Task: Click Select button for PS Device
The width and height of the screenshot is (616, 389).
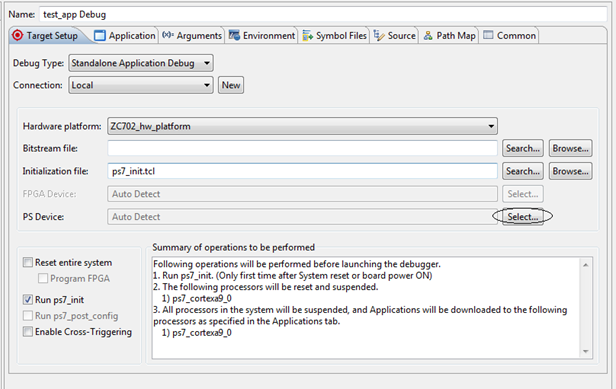Action: pos(522,217)
